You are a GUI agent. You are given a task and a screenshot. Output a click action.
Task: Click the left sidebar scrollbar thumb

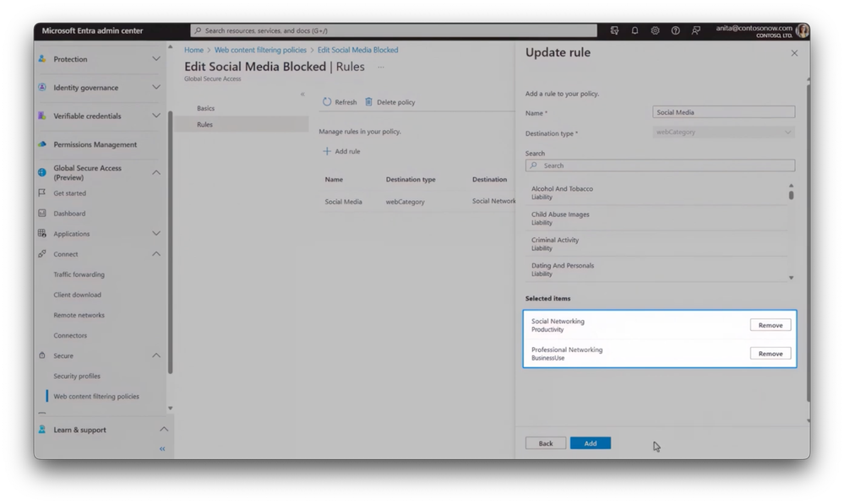click(x=170, y=242)
